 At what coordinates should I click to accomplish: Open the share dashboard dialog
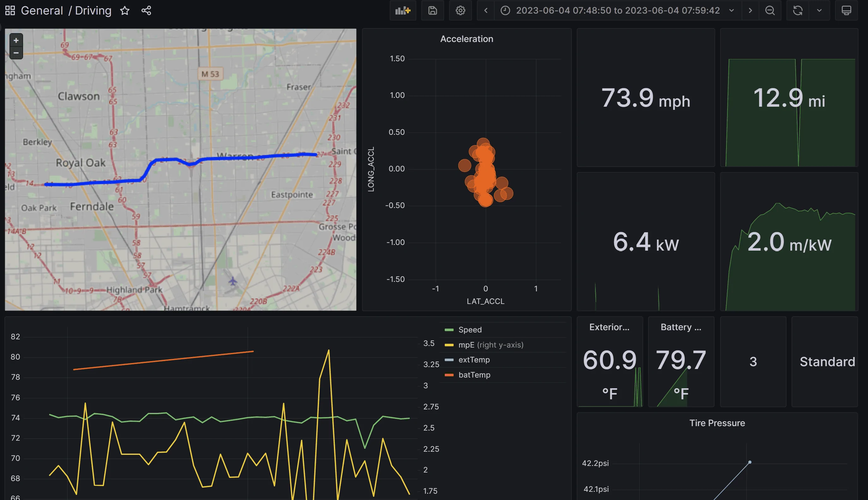tap(146, 11)
